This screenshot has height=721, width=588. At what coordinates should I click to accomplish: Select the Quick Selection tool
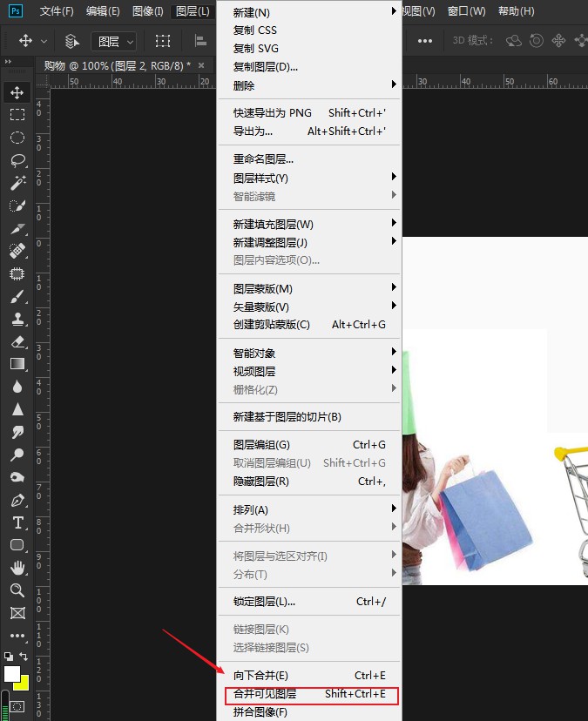[17, 206]
